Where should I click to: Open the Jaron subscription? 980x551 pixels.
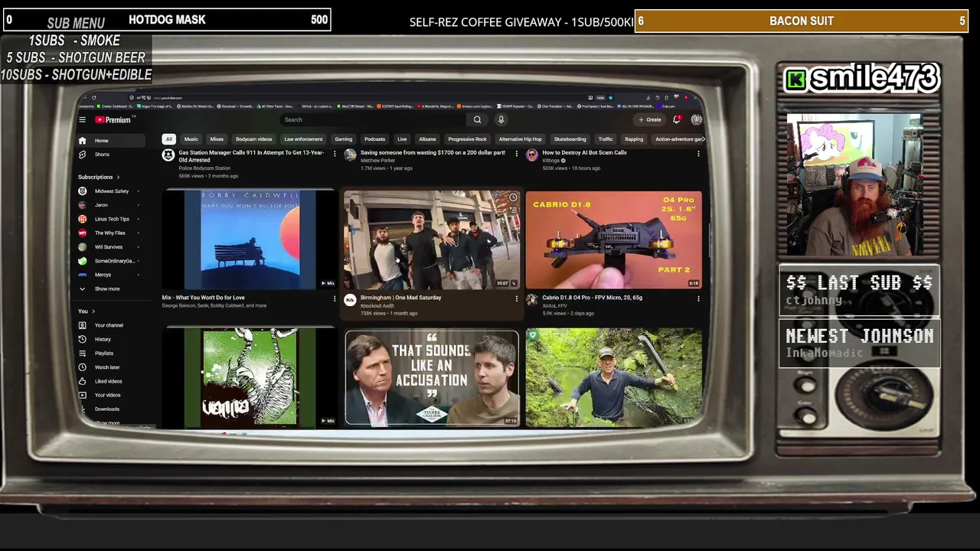coord(109,205)
